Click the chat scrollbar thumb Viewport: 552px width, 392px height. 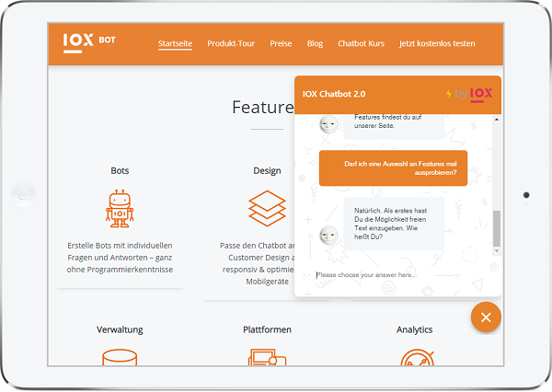click(x=497, y=228)
